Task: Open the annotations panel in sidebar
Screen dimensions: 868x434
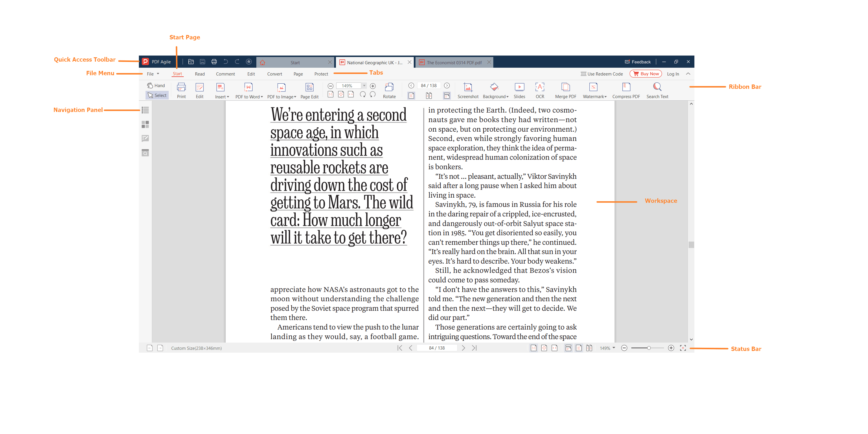Action: [145, 139]
